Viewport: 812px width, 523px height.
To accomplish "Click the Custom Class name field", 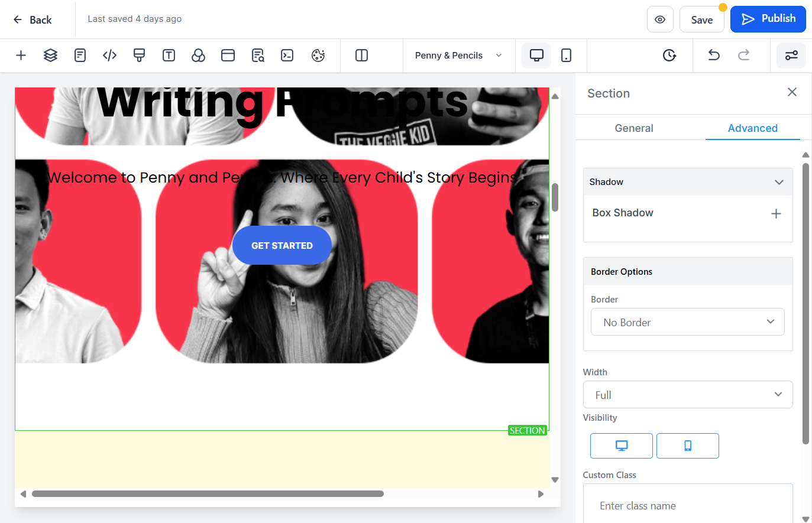I will pyautogui.click(x=688, y=505).
